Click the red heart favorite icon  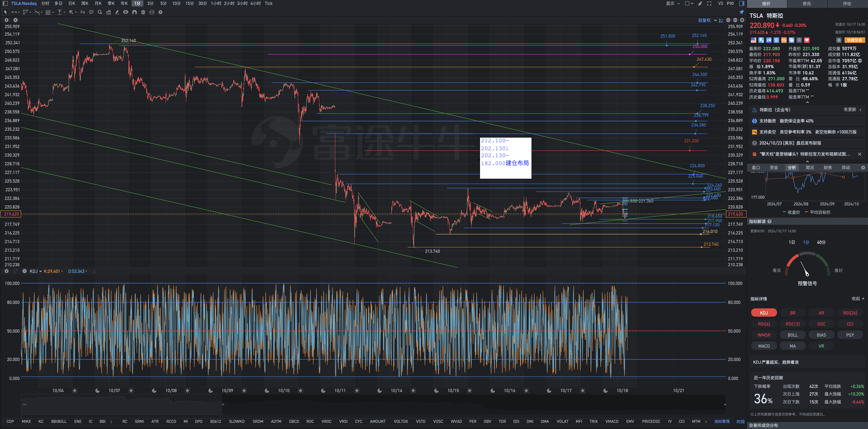pyautogui.click(x=807, y=40)
